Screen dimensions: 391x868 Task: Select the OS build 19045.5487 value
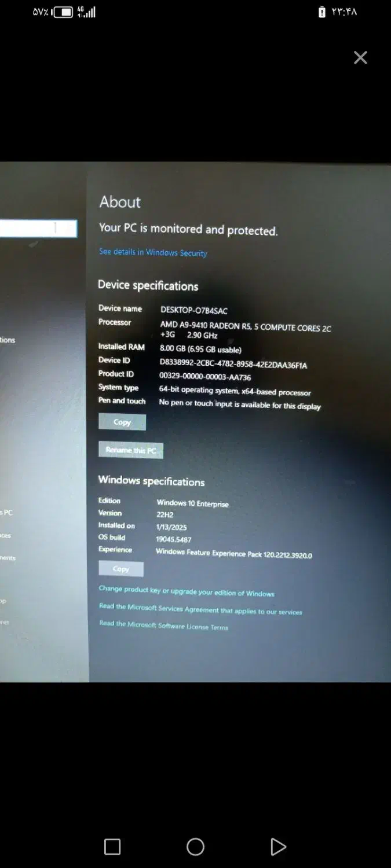click(x=174, y=539)
